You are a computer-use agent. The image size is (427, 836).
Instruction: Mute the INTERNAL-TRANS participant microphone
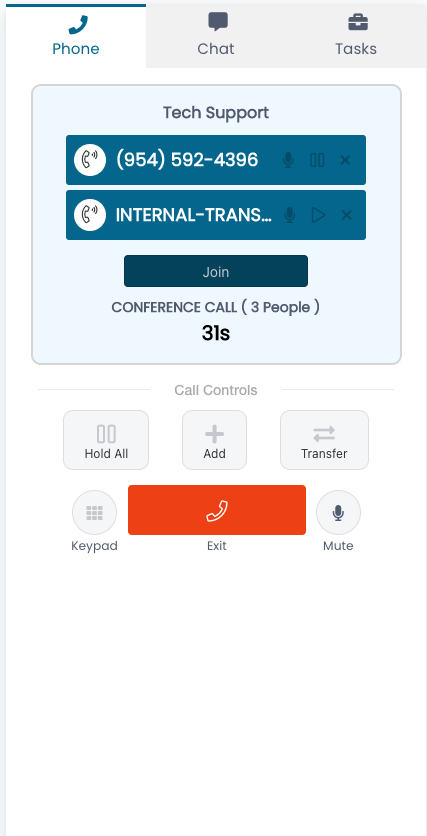pyautogui.click(x=289, y=215)
